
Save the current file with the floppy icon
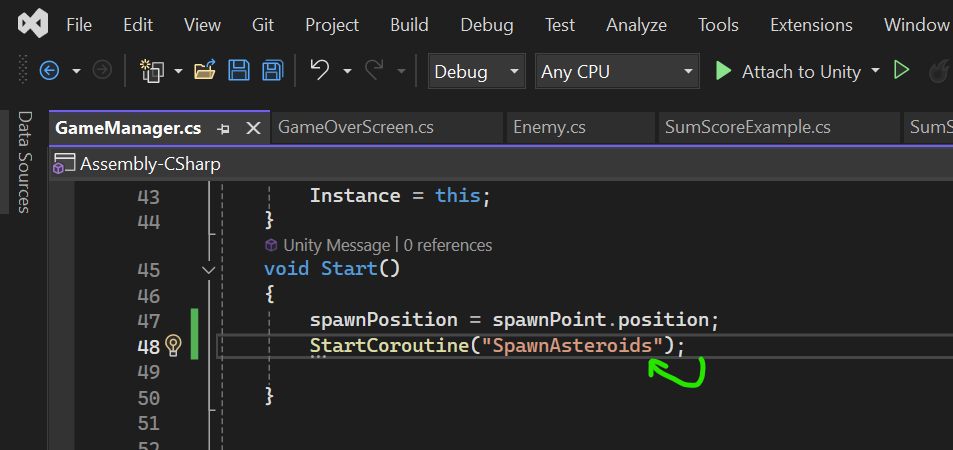[239, 71]
